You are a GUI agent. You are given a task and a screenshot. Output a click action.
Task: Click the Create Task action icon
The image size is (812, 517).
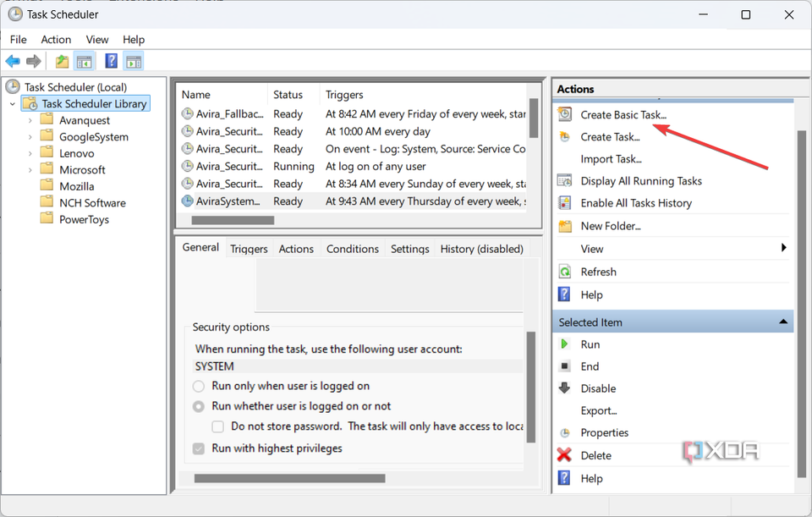tap(563, 136)
